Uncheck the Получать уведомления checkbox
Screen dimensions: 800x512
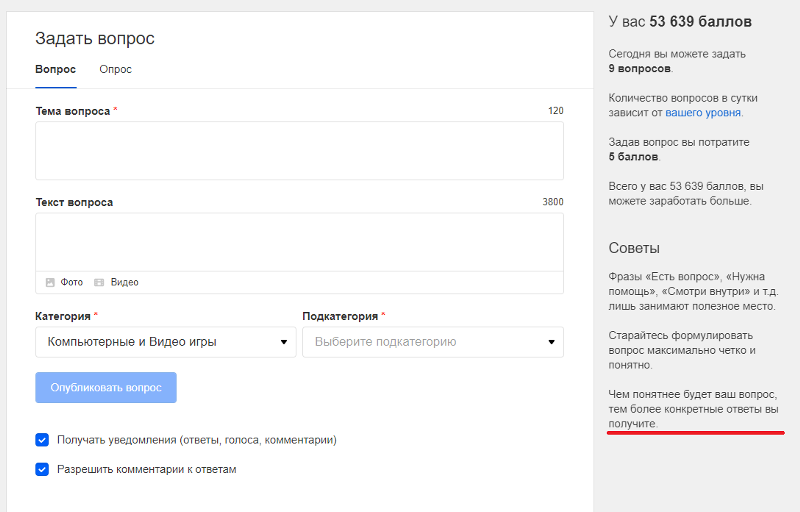[42, 439]
